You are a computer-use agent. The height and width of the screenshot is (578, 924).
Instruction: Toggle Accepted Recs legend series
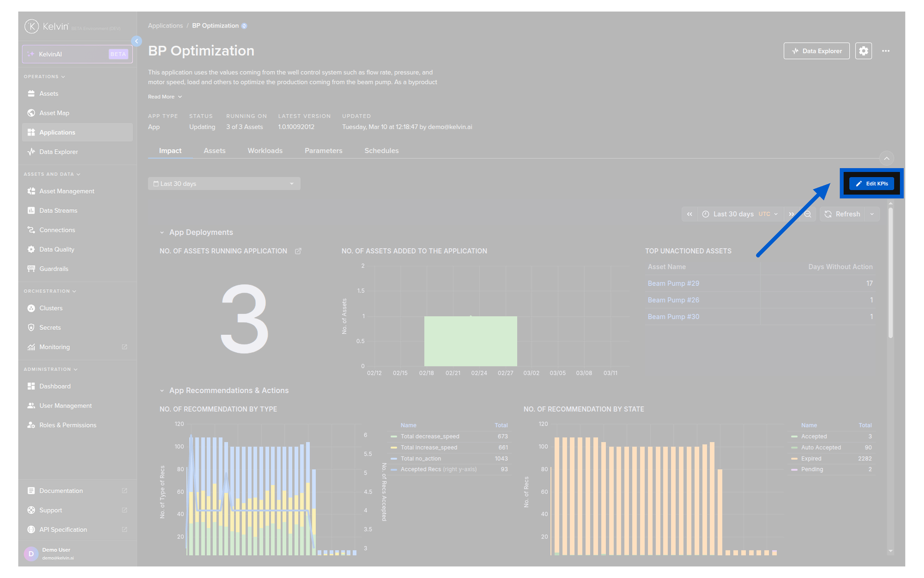point(434,469)
